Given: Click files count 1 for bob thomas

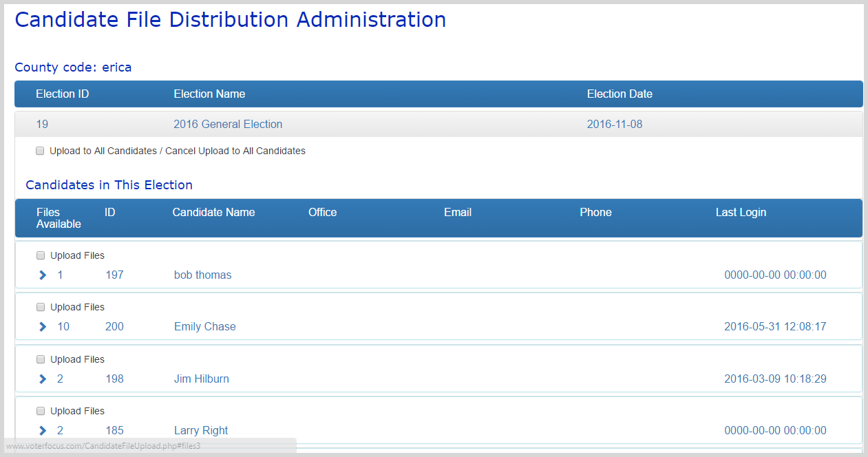Looking at the screenshot, I should click(x=60, y=275).
